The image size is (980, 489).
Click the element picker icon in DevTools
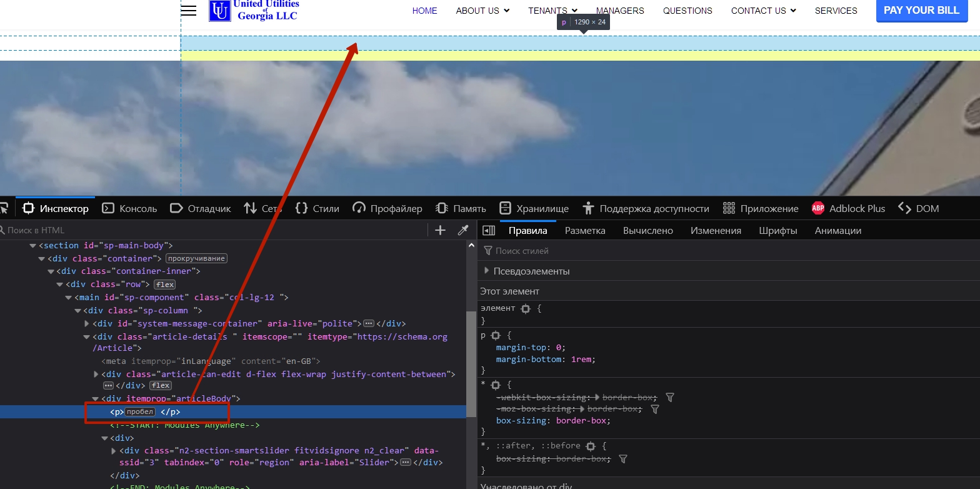(x=3, y=208)
